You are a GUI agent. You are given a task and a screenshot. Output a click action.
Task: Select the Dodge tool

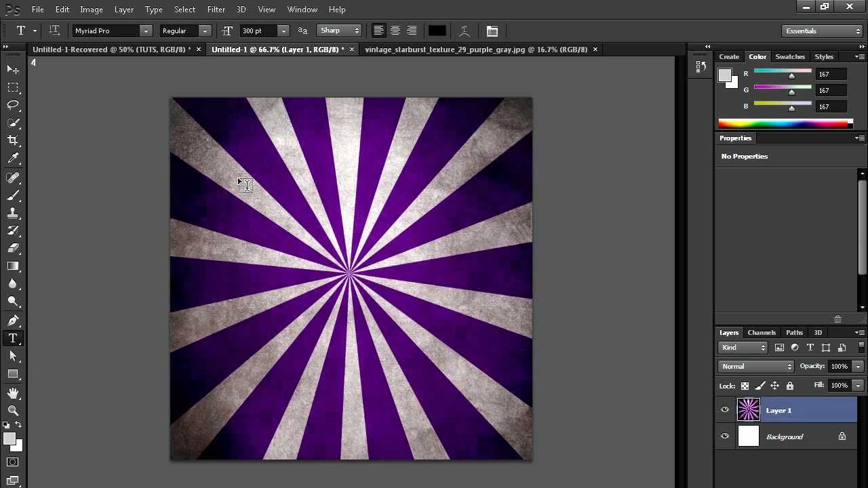[13, 301]
